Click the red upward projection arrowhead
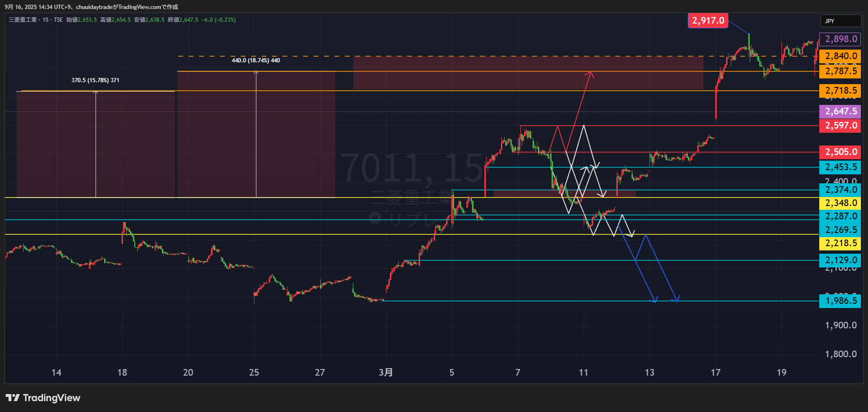 point(590,73)
